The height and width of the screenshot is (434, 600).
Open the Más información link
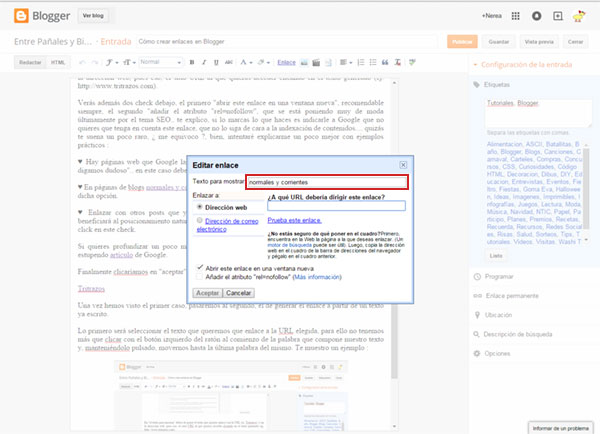[317, 277]
